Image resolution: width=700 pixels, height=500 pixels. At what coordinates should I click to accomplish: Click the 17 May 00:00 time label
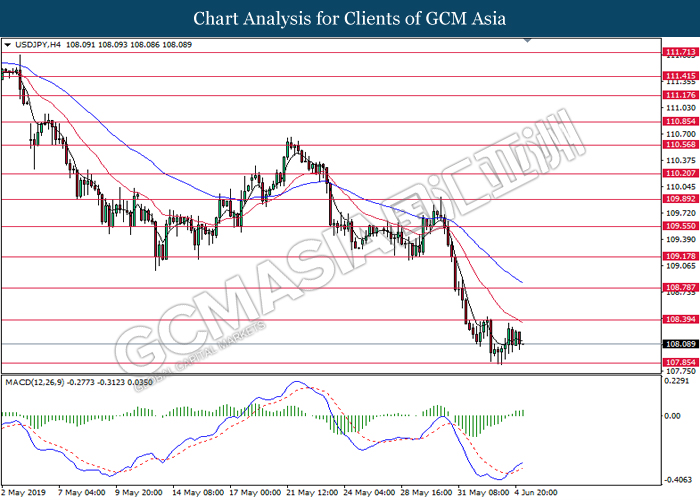pyautogui.click(x=255, y=492)
